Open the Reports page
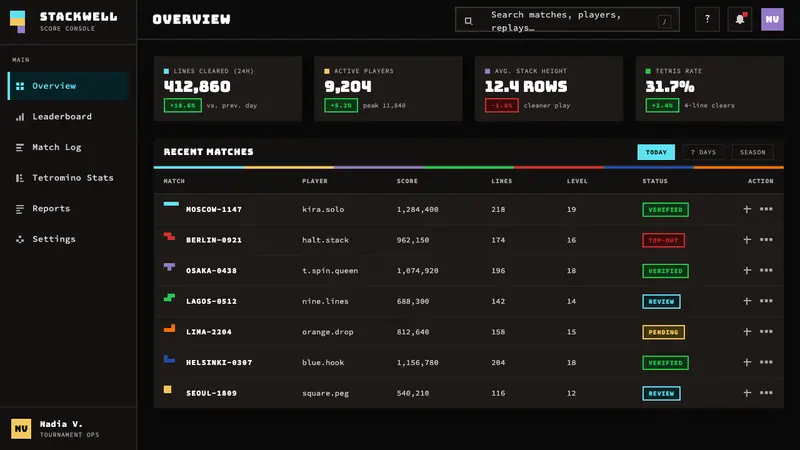This screenshot has width=800, height=450. pyautogui.click(x=68, y=208)
